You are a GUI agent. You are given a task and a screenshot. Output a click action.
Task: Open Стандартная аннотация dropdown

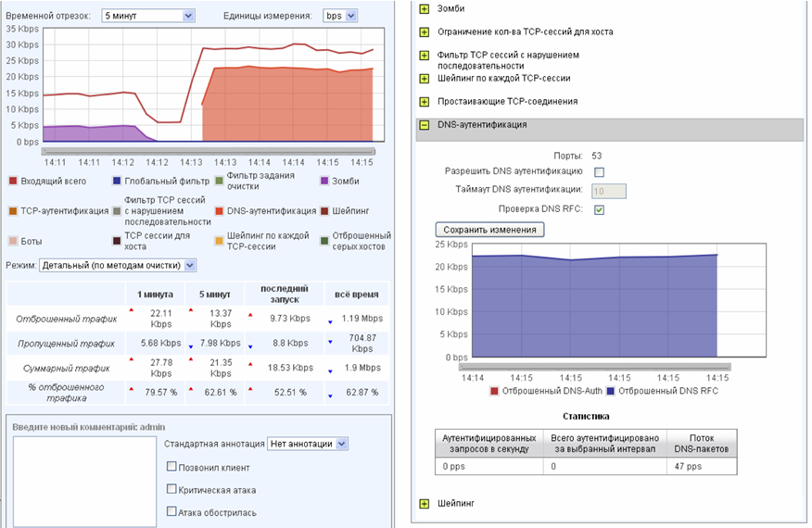click(x=308, y=444)
